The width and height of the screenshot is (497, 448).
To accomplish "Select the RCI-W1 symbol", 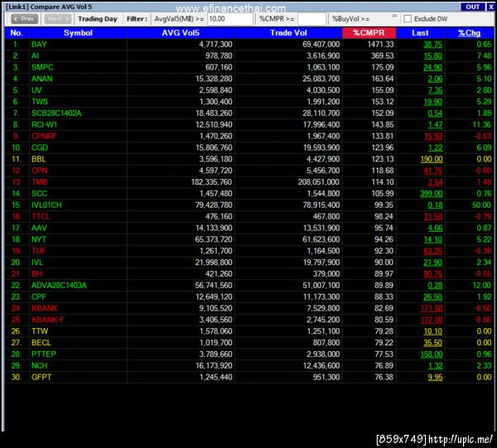I will click(x=44, y=124).
